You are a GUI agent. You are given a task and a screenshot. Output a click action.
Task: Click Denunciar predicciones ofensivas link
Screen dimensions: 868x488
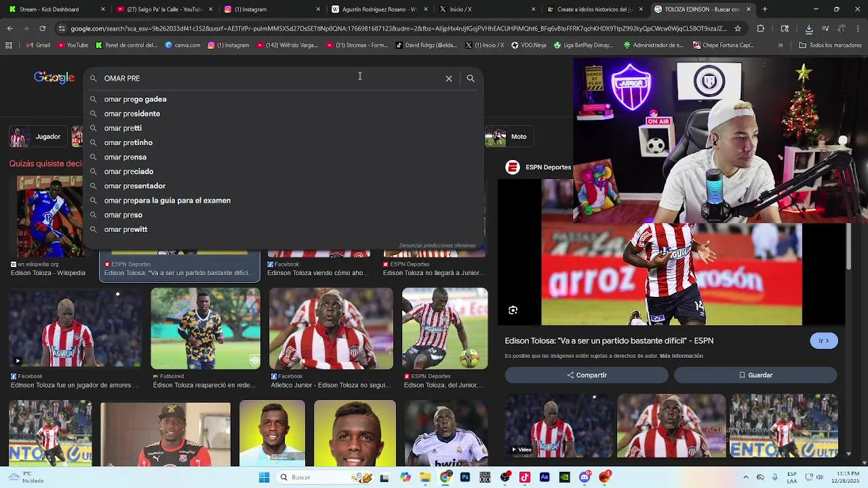click(437, 245)
